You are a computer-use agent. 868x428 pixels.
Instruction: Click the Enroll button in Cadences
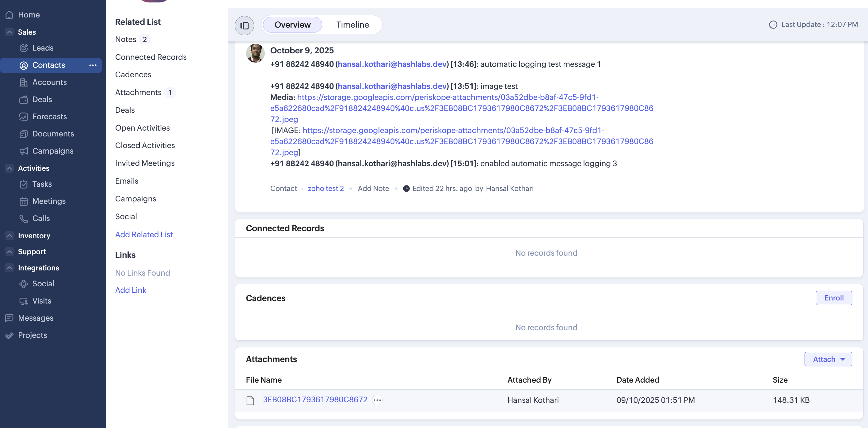pos(834,298)
